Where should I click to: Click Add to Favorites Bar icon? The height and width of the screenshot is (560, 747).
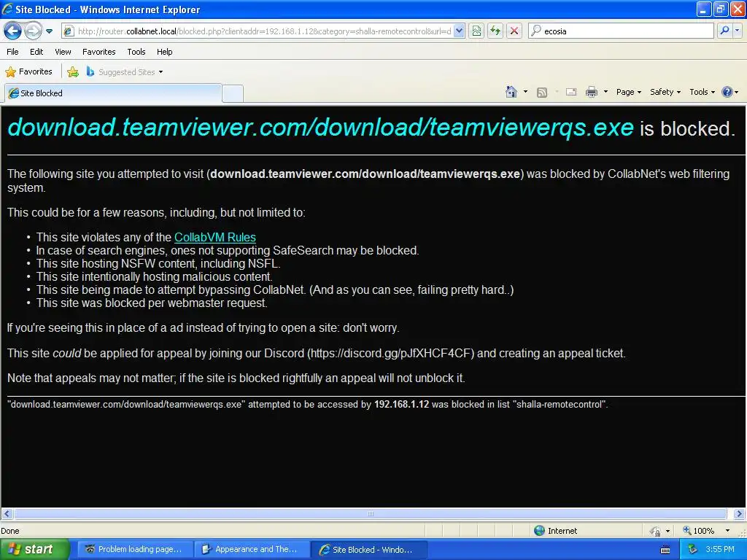click(x=73, y=72)
